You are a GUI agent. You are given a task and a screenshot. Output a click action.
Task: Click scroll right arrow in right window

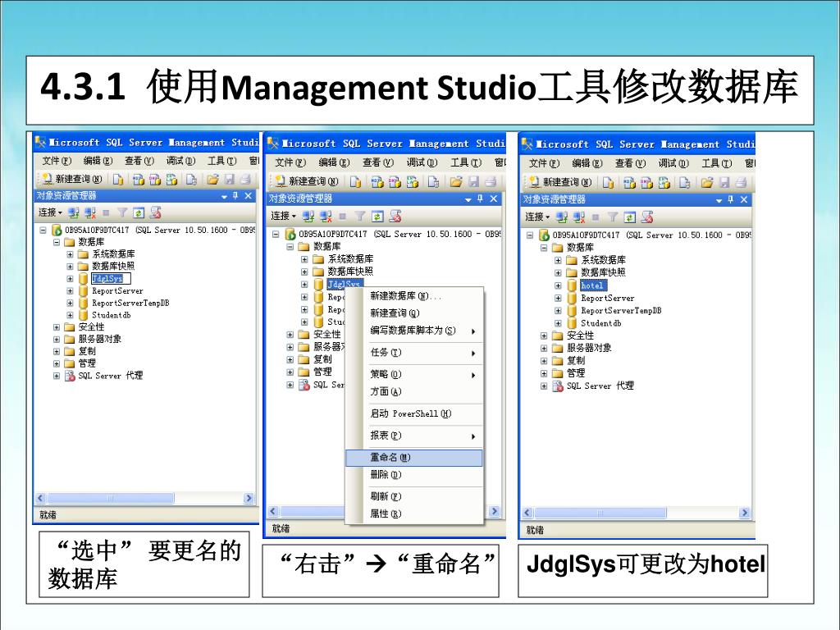[744, 513]
